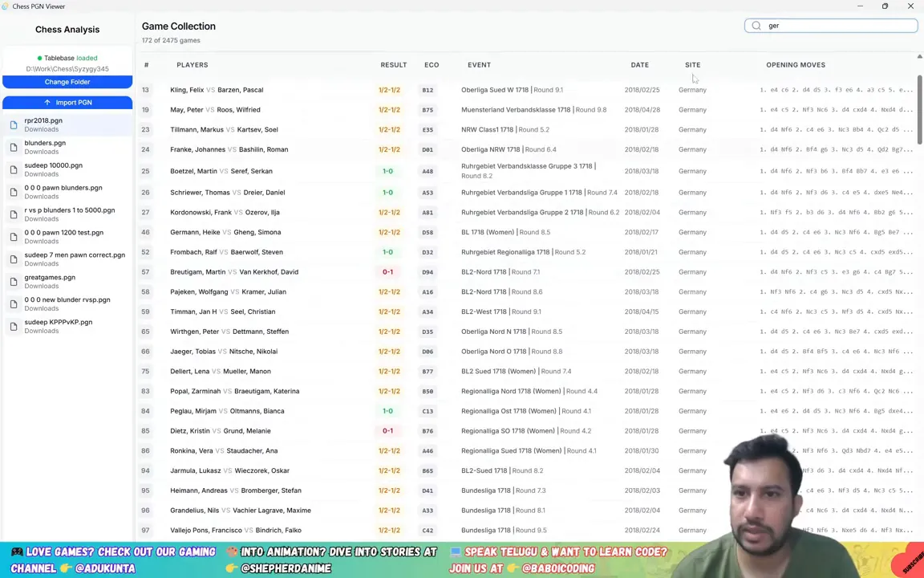Click file icon next to blunders.pgn

(x=14, y=147)
